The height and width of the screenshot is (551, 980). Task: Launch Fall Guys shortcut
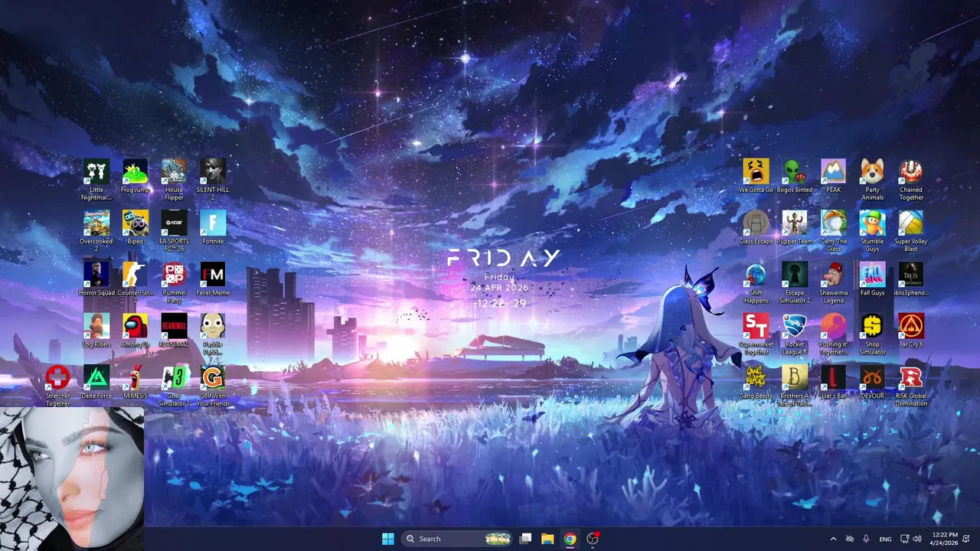[872, 278]
